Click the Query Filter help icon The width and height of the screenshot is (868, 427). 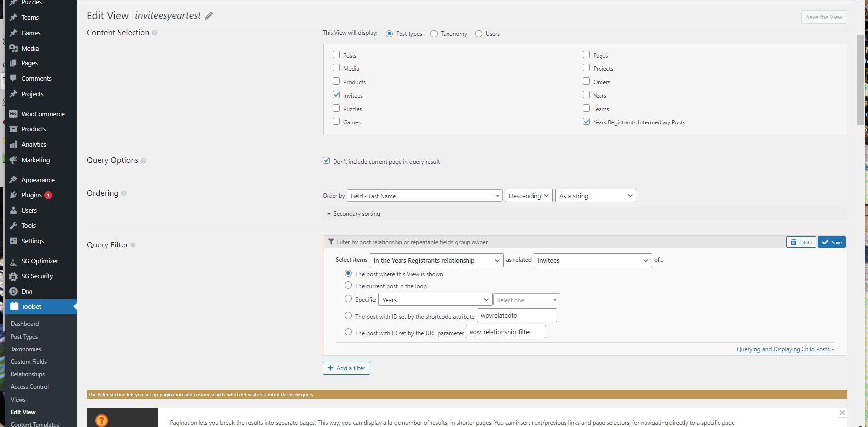pyautogui.click(x=133, y=245)
